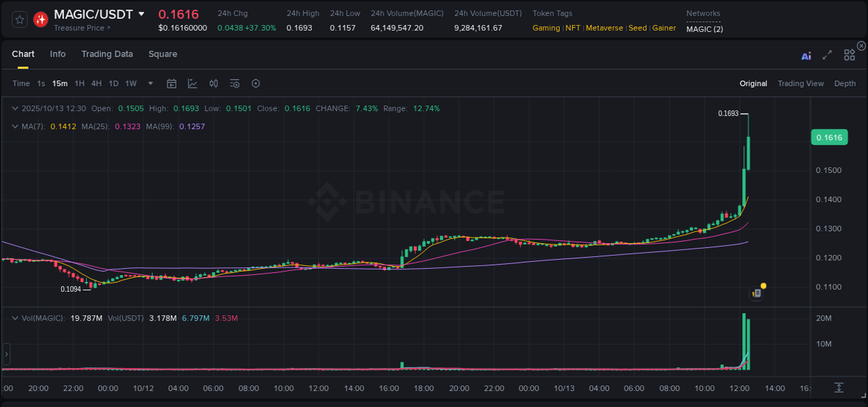Switch to the Trading Data tab
868x407 pixels.
[x=107, y=54]
